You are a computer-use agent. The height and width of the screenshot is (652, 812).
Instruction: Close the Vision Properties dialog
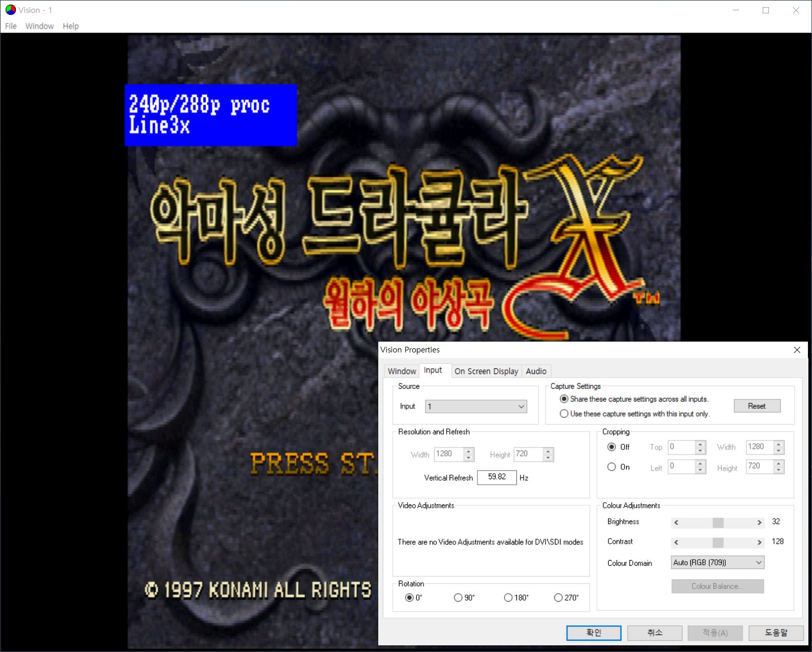(x=797, y=350)
